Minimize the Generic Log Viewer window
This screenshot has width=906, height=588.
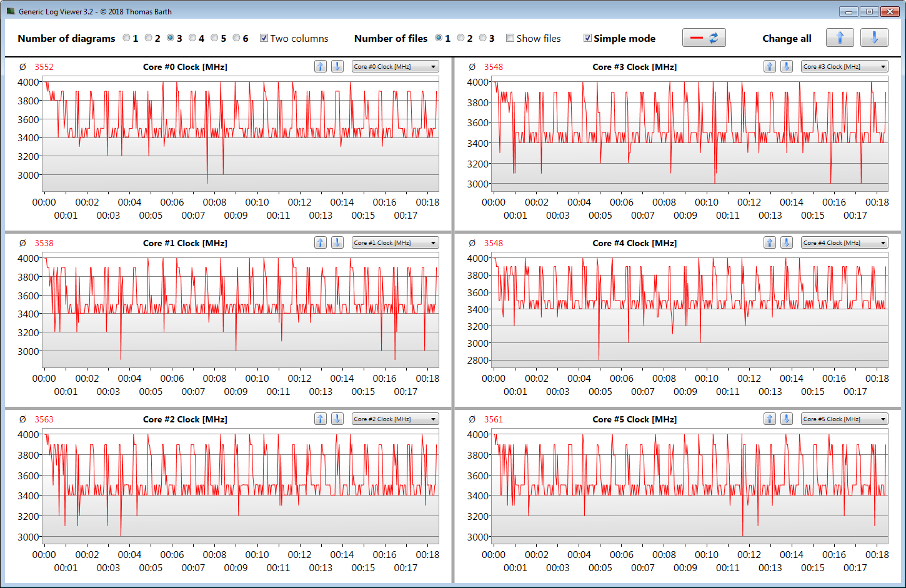click(x=849, y=11)
